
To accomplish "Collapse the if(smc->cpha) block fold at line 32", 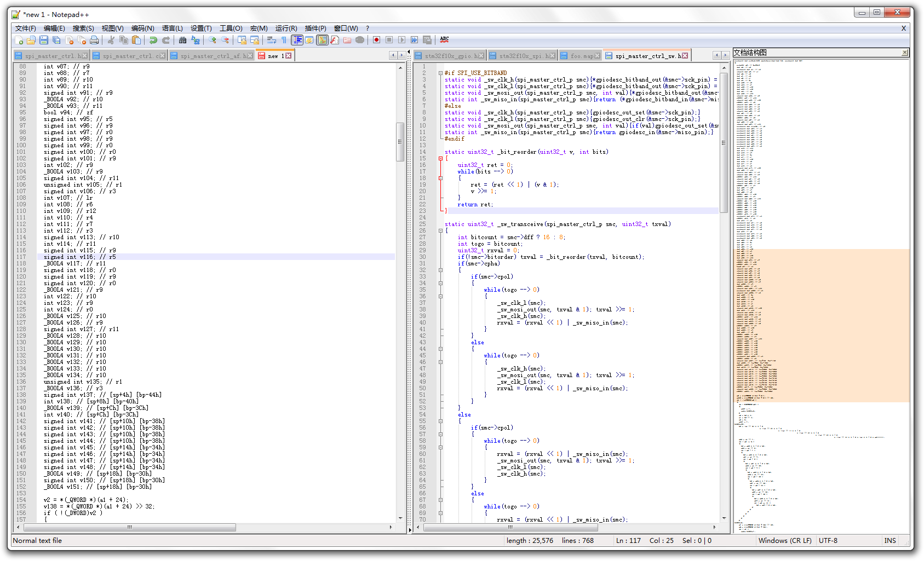I will coord(440,270).
